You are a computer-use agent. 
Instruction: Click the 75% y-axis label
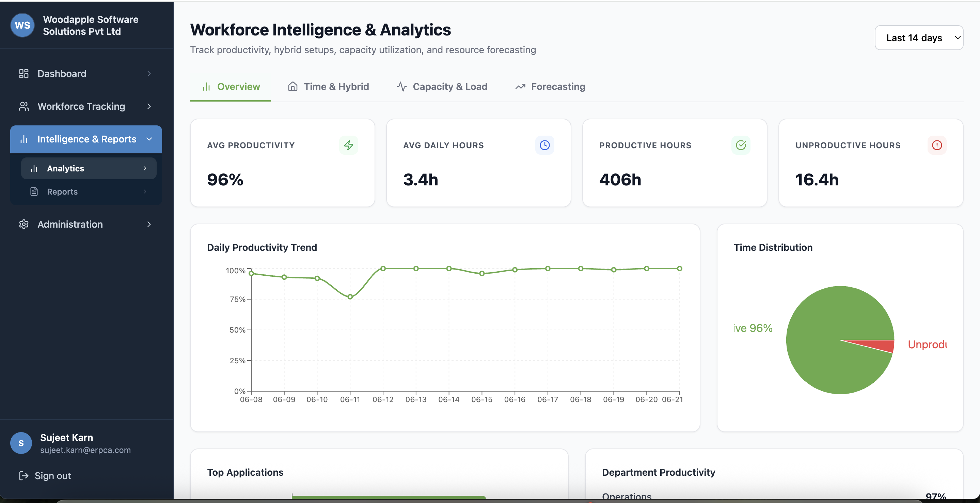point(237,299)
